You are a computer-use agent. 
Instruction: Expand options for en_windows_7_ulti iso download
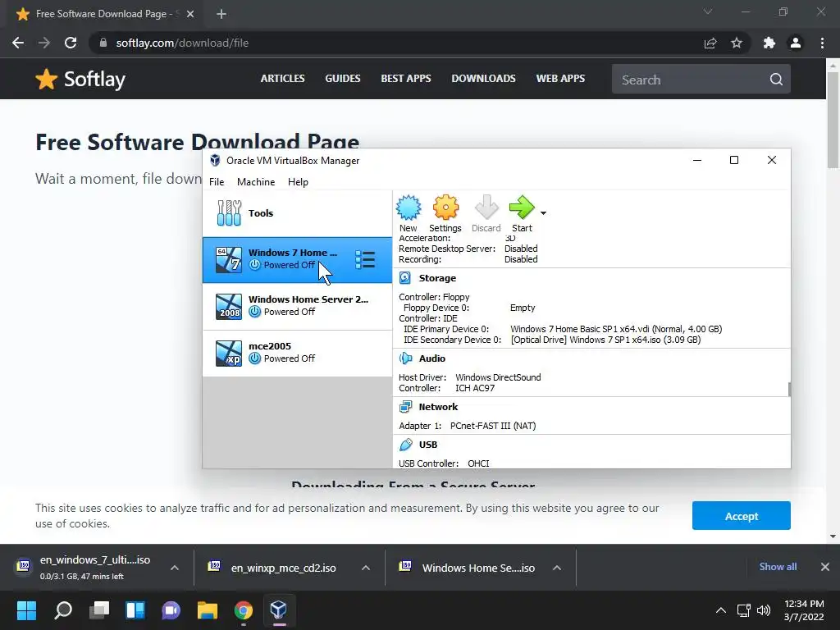175,568
